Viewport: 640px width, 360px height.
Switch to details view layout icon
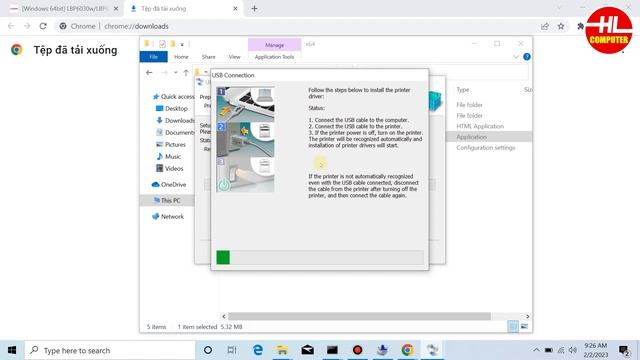tap(513, 326)
